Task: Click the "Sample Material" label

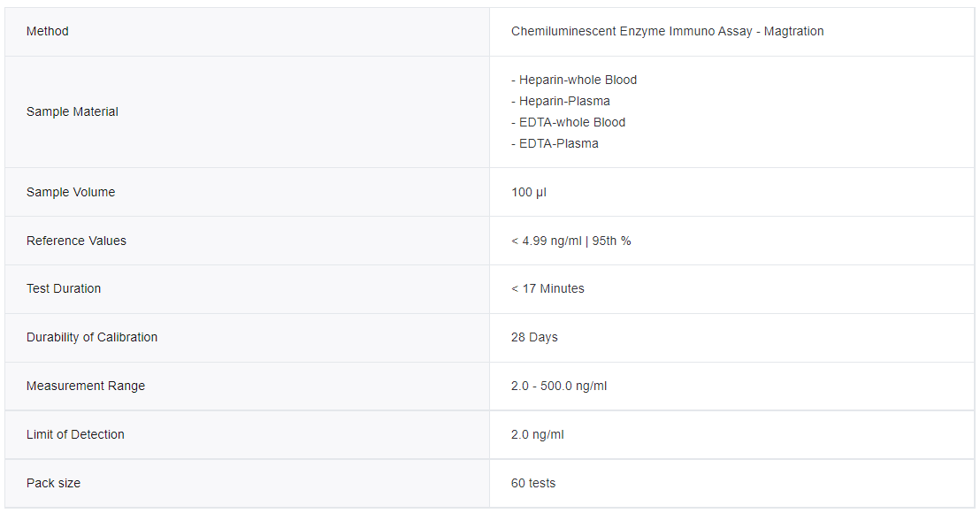Action: coord(73,112)
